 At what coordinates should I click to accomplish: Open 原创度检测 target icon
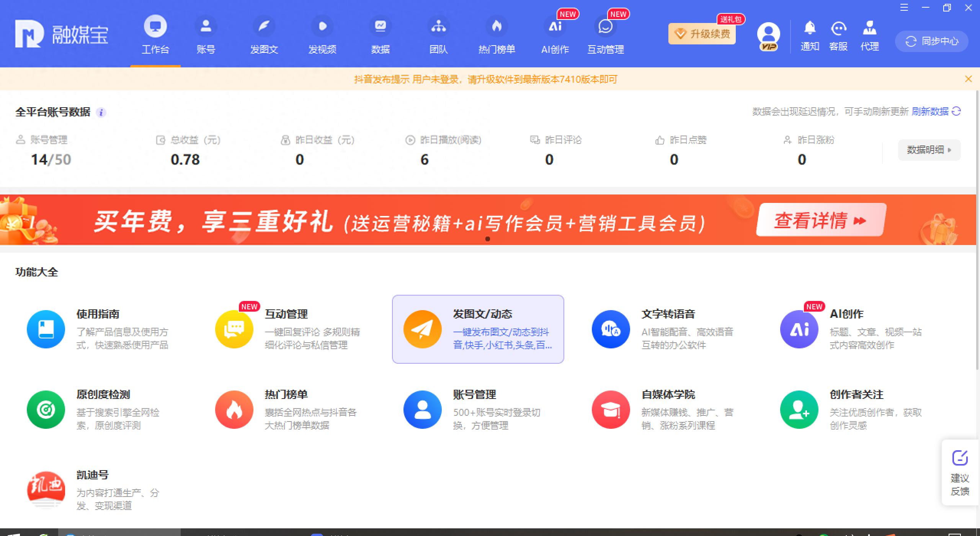(46, 409)
